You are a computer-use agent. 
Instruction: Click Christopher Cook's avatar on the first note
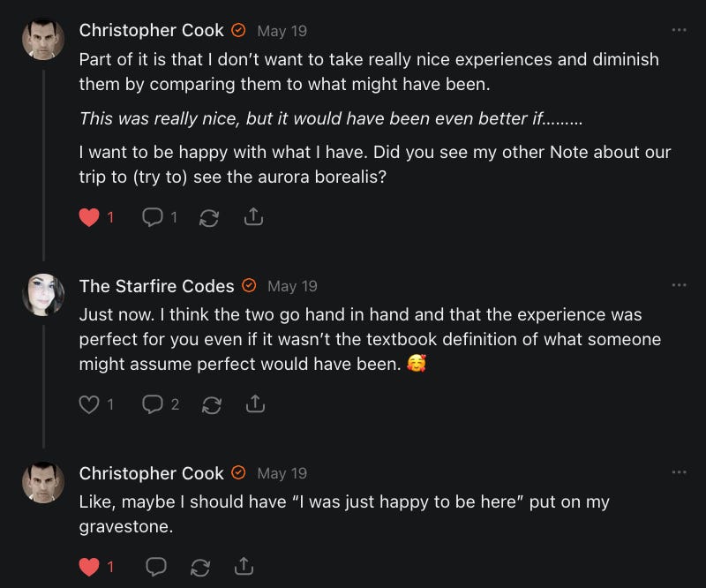click(x=43, y=39)
